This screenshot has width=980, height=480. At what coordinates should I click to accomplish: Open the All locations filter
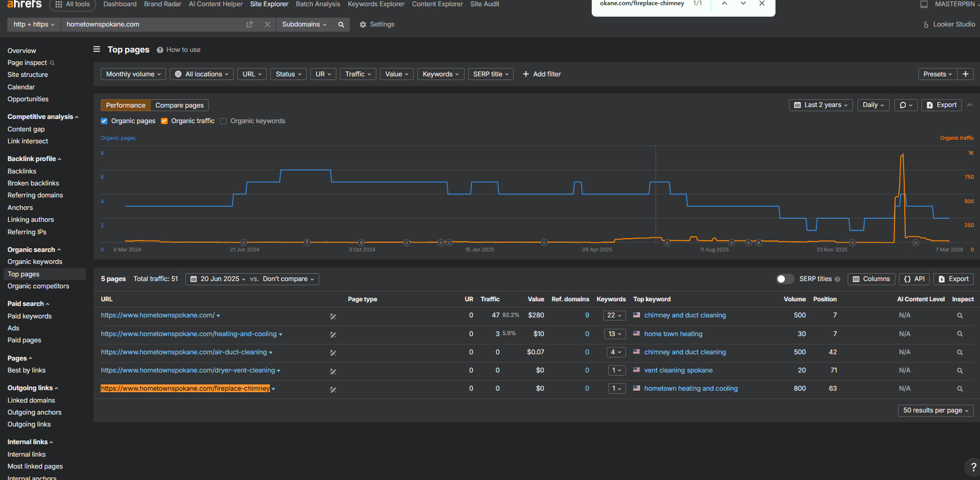[201, 74]
